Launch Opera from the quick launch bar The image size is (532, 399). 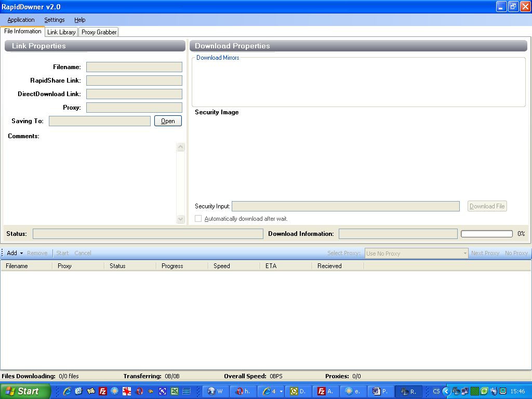(139, 391)
